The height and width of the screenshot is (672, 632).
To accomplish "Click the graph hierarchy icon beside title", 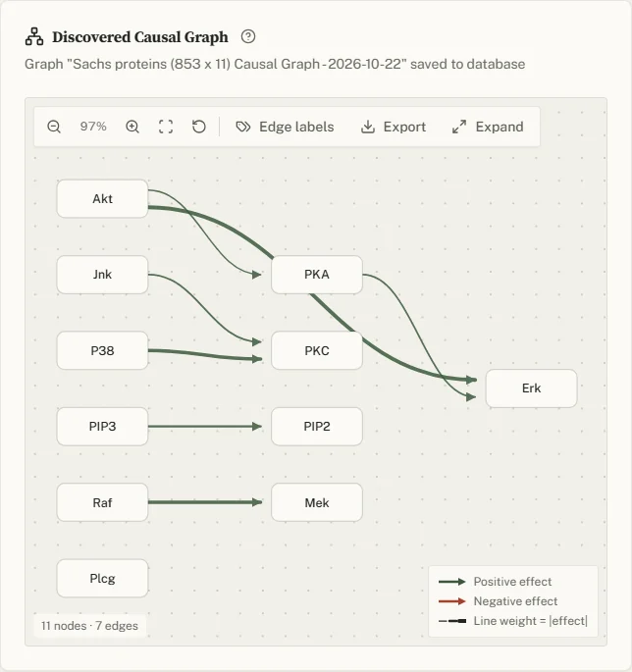I will (x=34, y=36).
